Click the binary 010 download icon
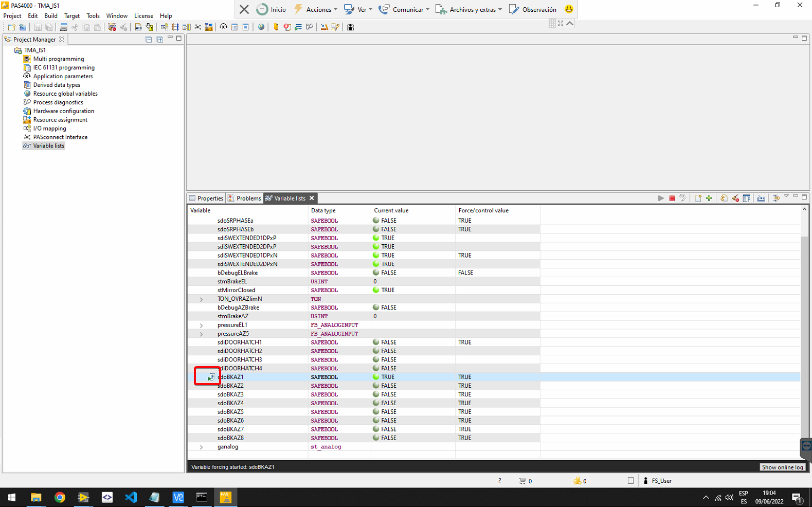The image size is (812, 507). (x=138, y=27)
